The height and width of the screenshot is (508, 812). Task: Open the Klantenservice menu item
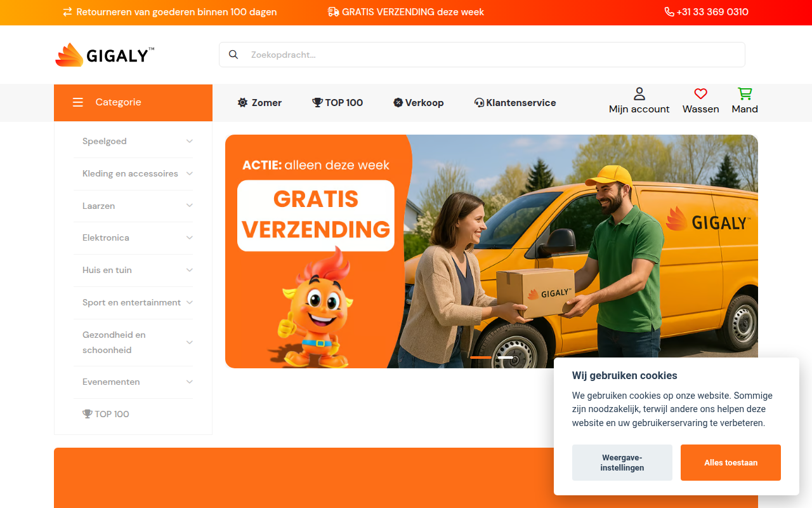(x=515, y=102)
